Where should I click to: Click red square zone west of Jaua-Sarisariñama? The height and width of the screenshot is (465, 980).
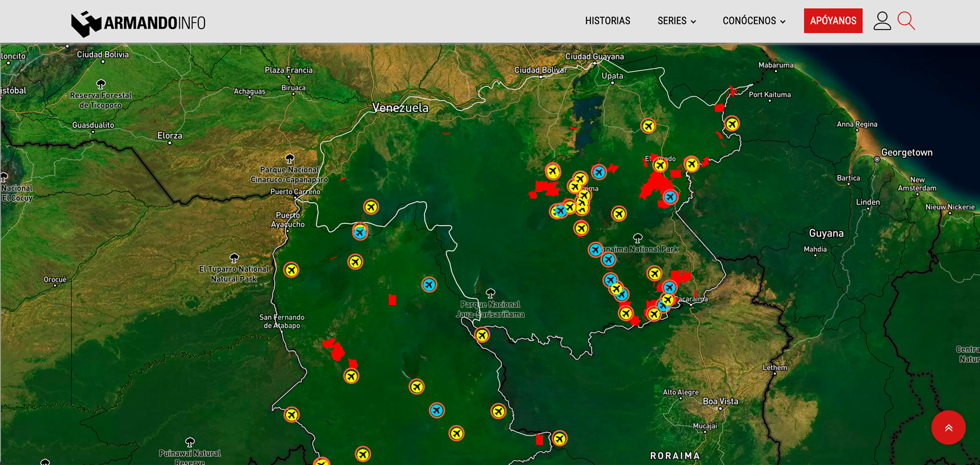coord(392,299)
